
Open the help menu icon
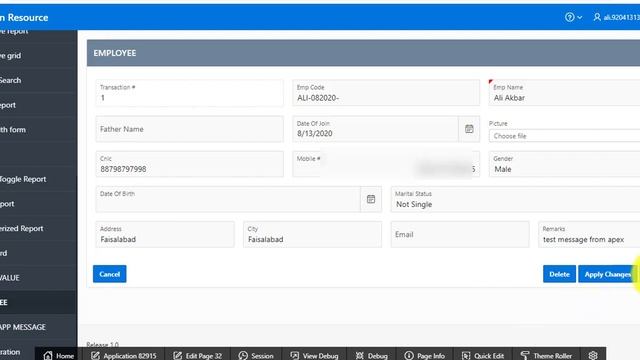tap(573, 17)
